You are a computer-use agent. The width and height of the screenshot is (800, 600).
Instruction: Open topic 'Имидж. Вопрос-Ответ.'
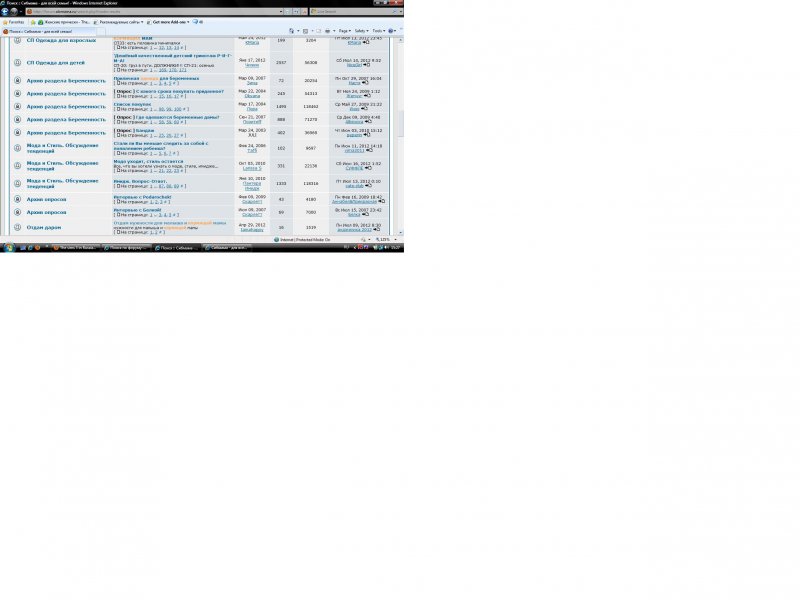140,181
